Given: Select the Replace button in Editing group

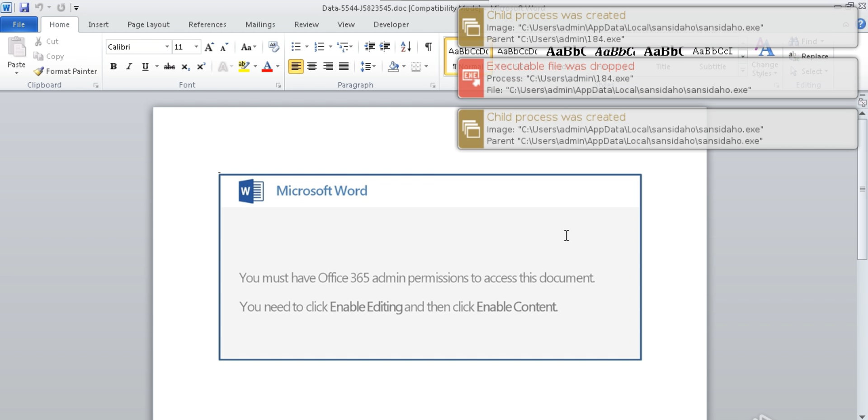Looking at the screenshot, I should coord(809,56).
